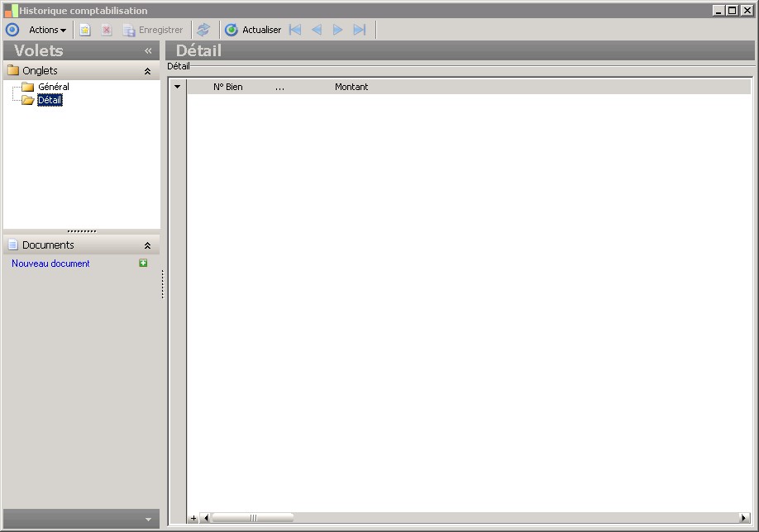Open the Actions dropdown menu
Image resolution: width=759 pixels, height=532 pixels.
(x=47, y=30)
